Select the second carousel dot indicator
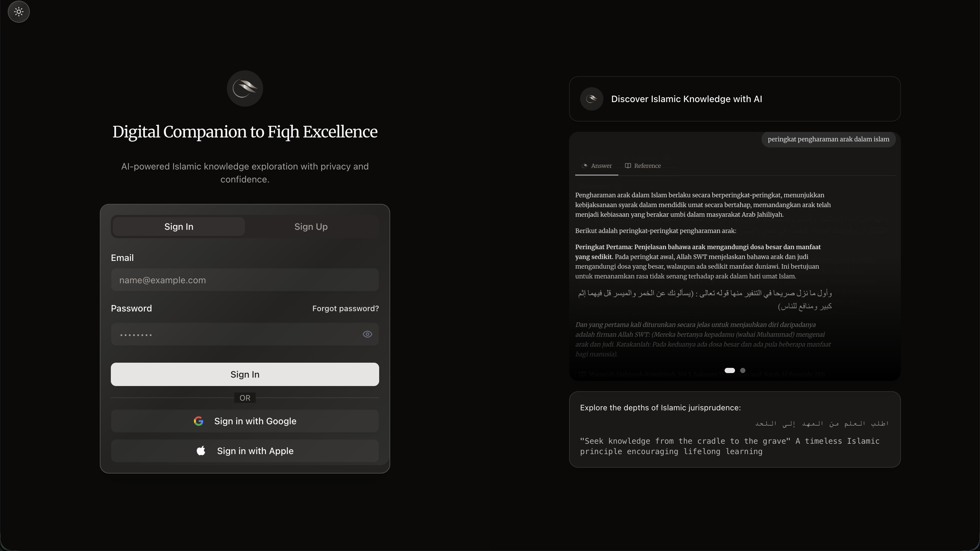Image resolution: width=980 pixels, height=551 pixels. [x=742, y=370]
